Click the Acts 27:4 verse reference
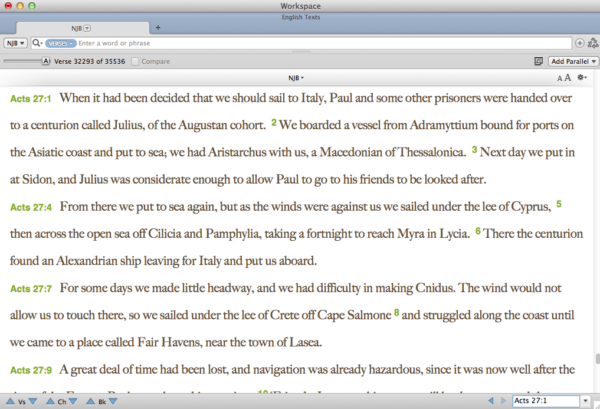The width and height of the screenshot is (600, 409). (31, 207)
